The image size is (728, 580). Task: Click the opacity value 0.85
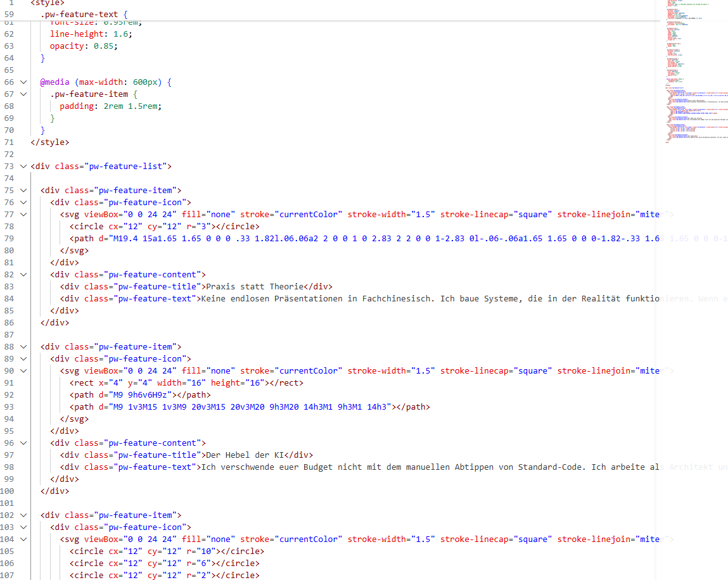coord(103,46)
